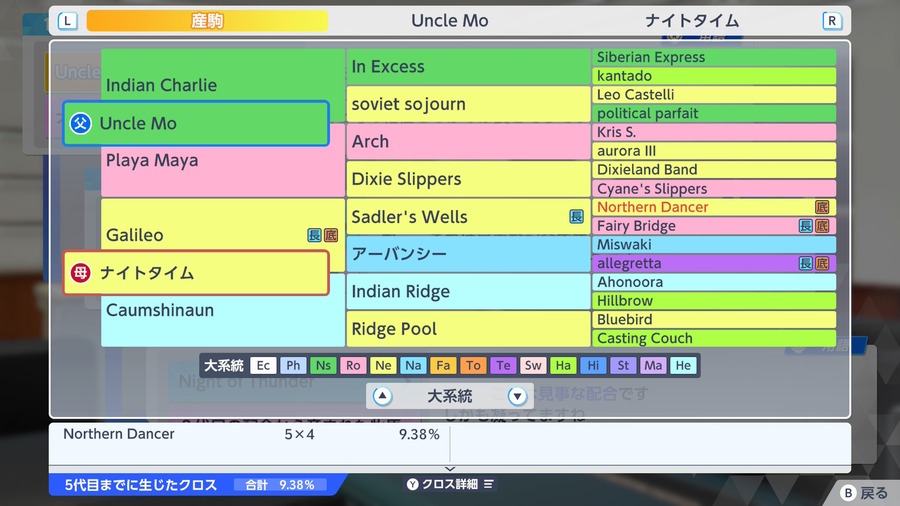Select the Galileo pedigree cell
The image size is (900, 506).
(x=223, y=235)
